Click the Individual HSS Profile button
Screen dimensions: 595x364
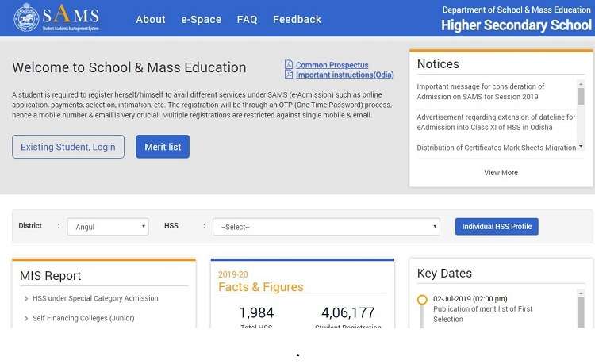point(497,226)
